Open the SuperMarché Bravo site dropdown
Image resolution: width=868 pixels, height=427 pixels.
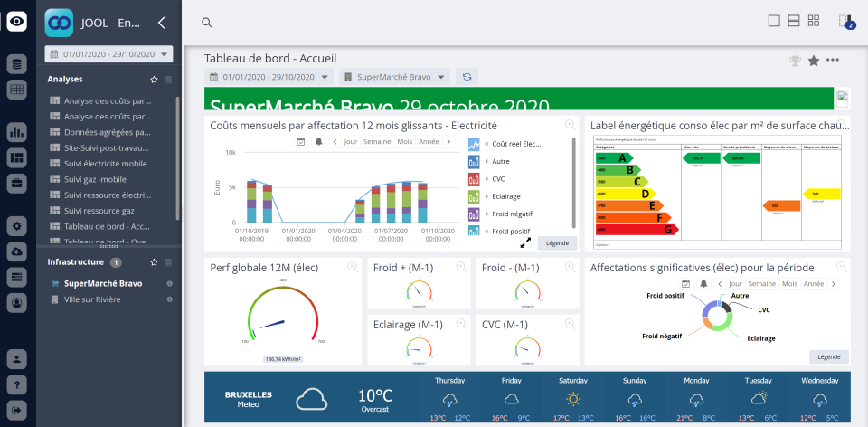coord(394,78)
